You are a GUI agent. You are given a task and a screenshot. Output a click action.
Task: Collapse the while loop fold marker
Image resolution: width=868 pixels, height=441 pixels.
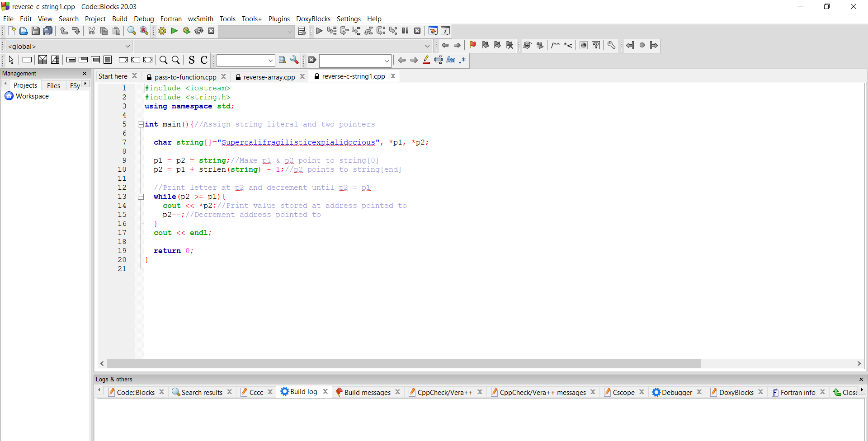(x=141, y=197)
